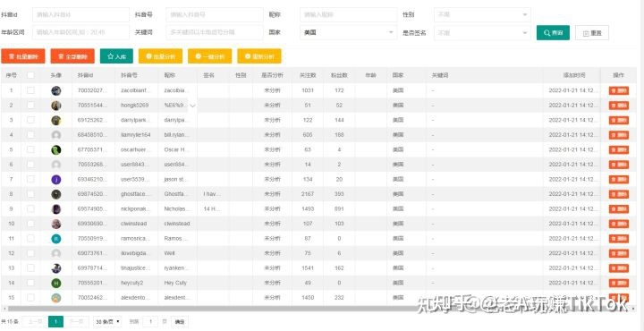644x331 pixels.
Task: Check the row 2 hongk5269 checkbox
Action: pyautogui.click(x=30, y=106)
